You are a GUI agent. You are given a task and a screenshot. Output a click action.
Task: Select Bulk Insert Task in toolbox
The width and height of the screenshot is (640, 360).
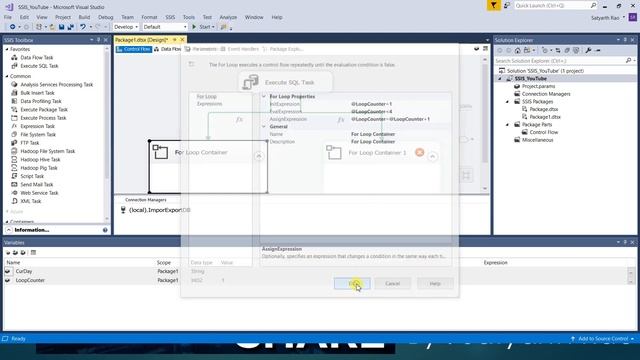click(x=37, y=93)
